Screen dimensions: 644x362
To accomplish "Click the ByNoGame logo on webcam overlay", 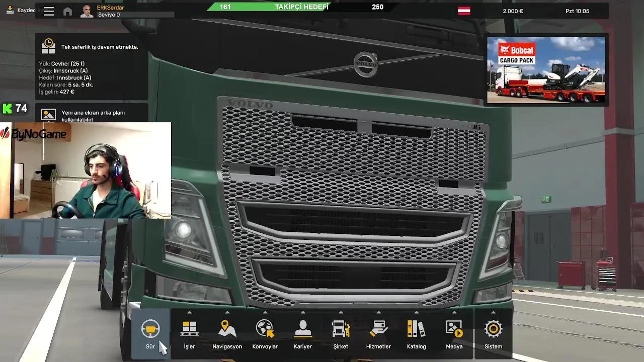I will pos(33,133).
